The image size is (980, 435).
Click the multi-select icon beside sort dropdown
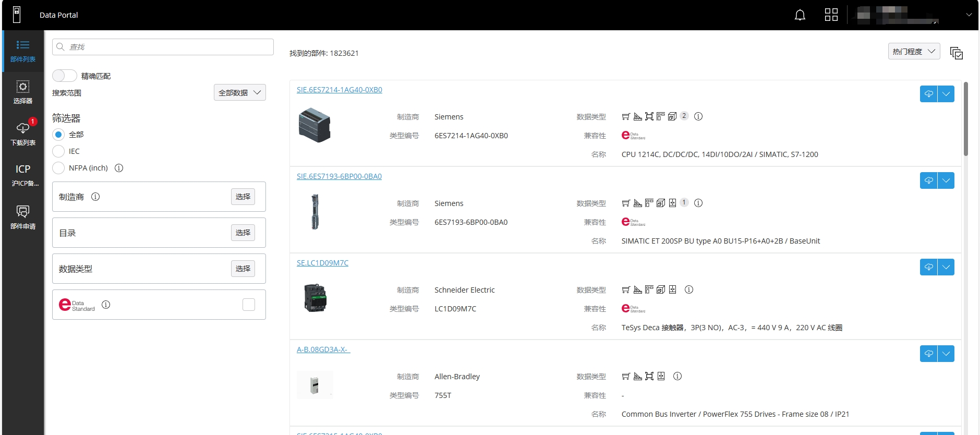coord(956,53)
